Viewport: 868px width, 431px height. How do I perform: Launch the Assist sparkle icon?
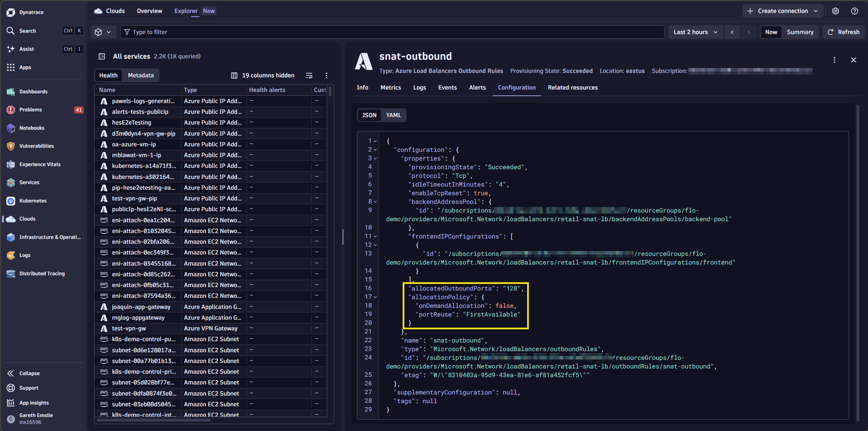(x=11, y=49)
